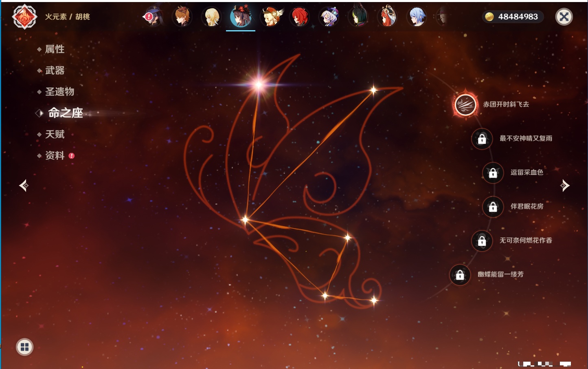Switch to red-haired Diluc avatar
Viewport: 588px width, 369px height.
[299, 17]
